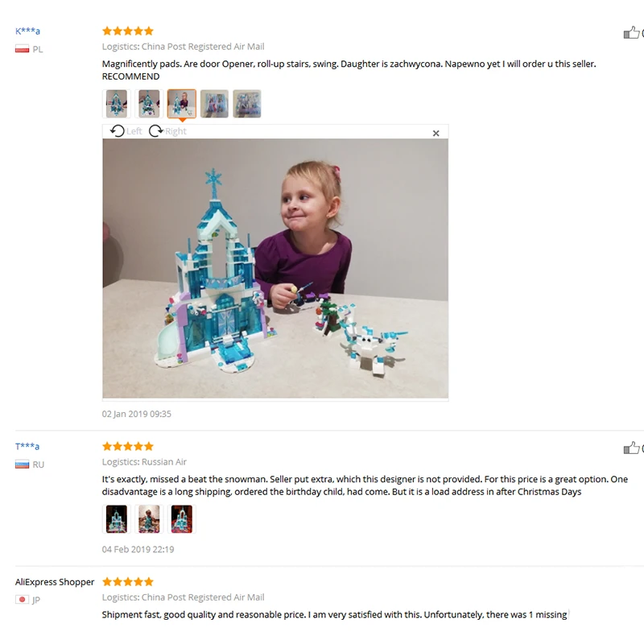The width and height of the screenshot is (644, 644).
Task: Click the reviewer name T***a
Action: tap(27, 446)
